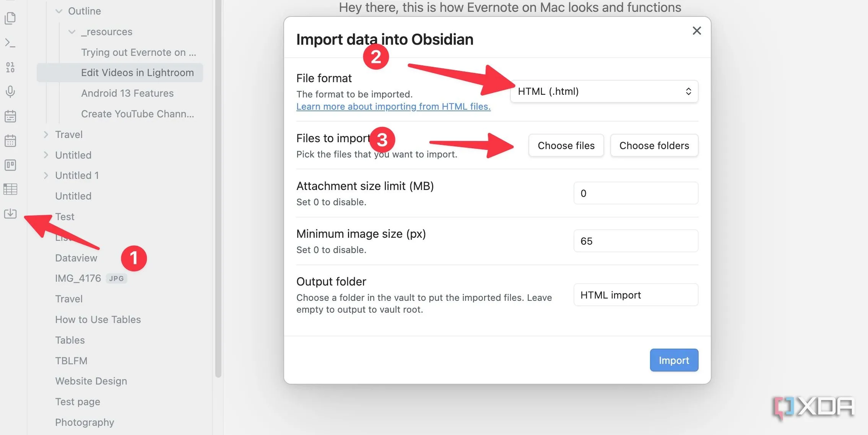Click the Choose files button
Viewport: 868px width, 435px height.
coord(566,145)
